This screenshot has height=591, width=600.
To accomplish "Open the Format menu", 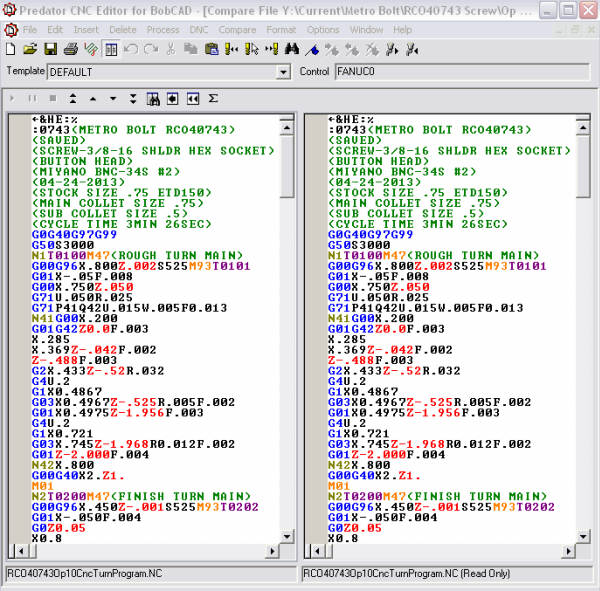I will 281,29.
